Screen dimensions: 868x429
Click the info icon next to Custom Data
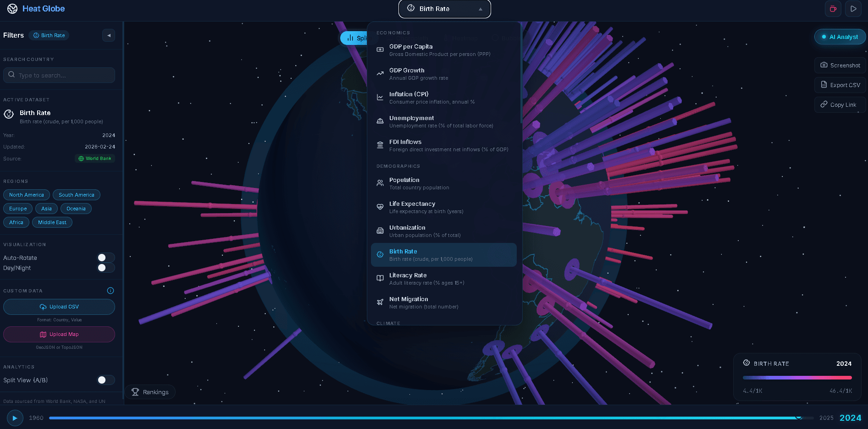tap(110, 290)
